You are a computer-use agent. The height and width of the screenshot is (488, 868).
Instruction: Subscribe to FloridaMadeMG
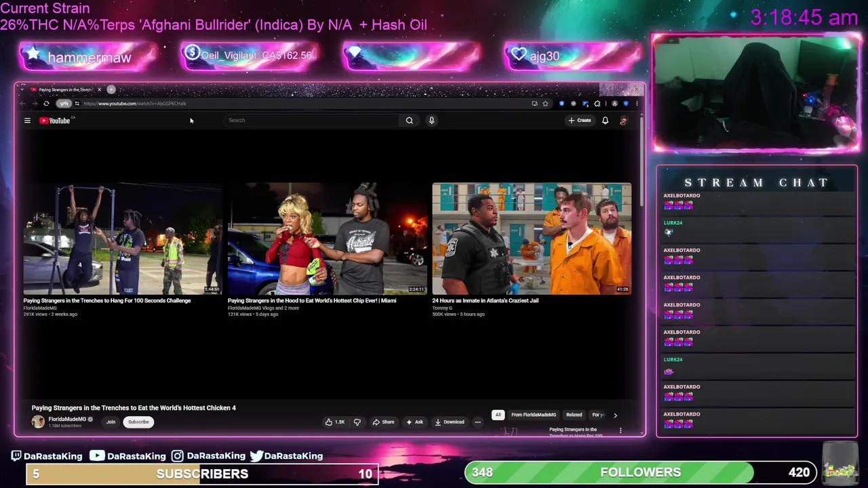pos(138,422)
